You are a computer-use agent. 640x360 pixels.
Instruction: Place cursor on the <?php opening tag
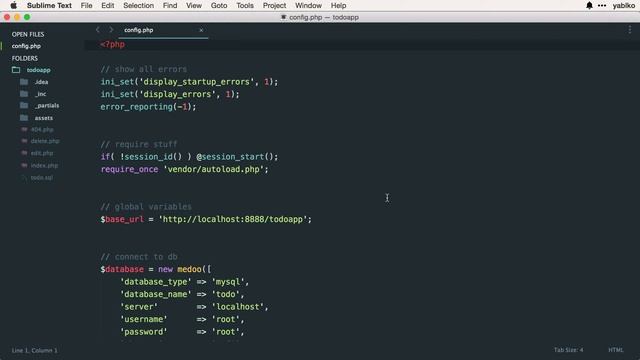click(x=113, y=44)
